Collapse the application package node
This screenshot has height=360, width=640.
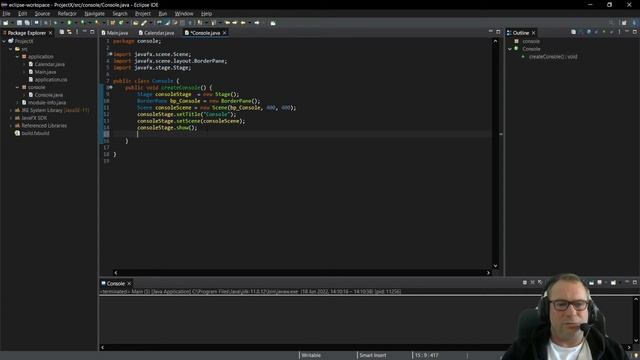[17, 57]
